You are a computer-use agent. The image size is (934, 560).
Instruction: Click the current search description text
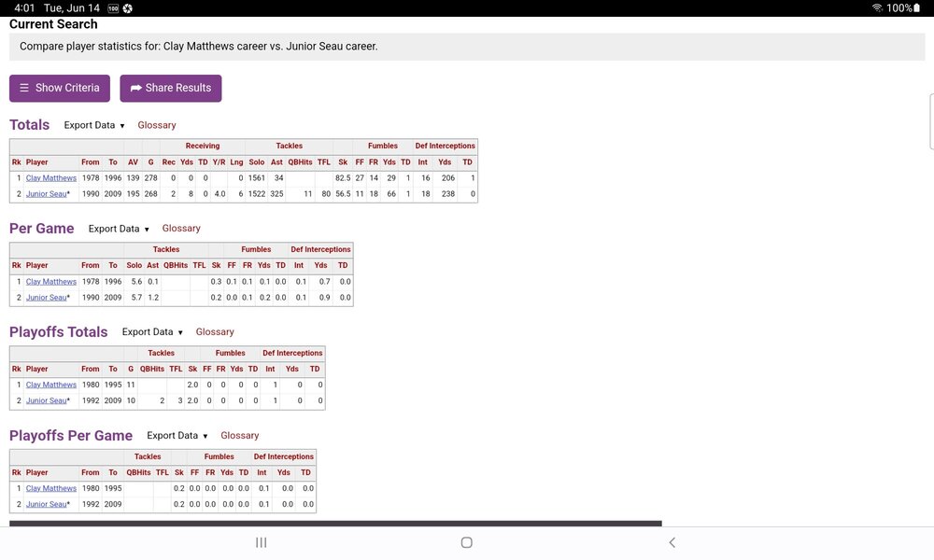199,47
